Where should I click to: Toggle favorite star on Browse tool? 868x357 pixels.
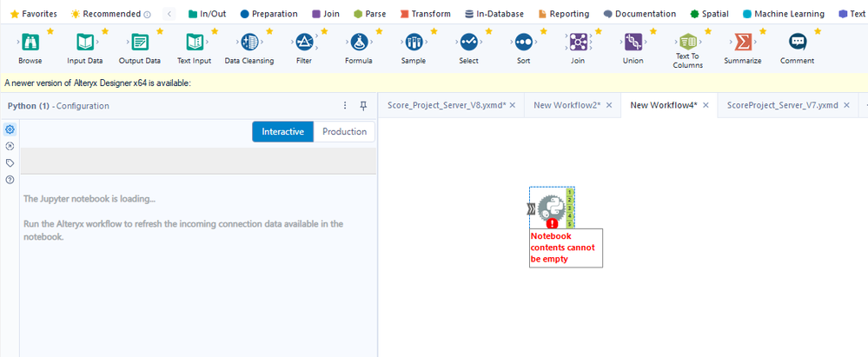coord(50,31)
